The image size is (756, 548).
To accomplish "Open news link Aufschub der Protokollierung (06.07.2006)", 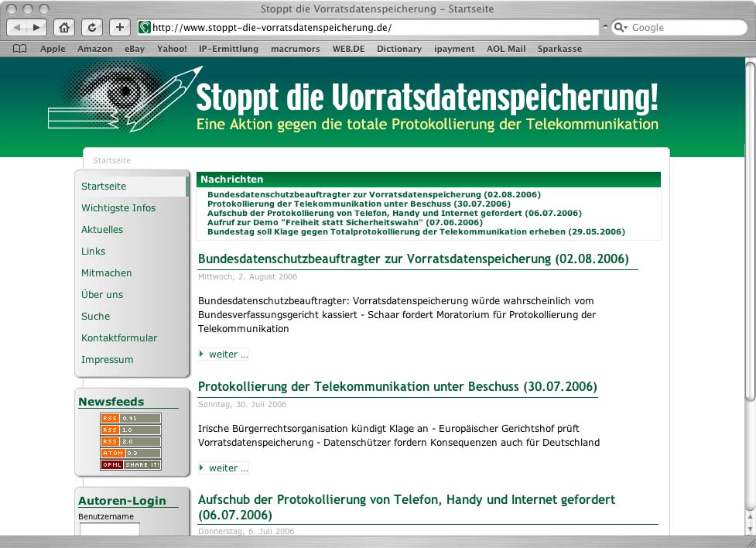I will coord(395,213).
